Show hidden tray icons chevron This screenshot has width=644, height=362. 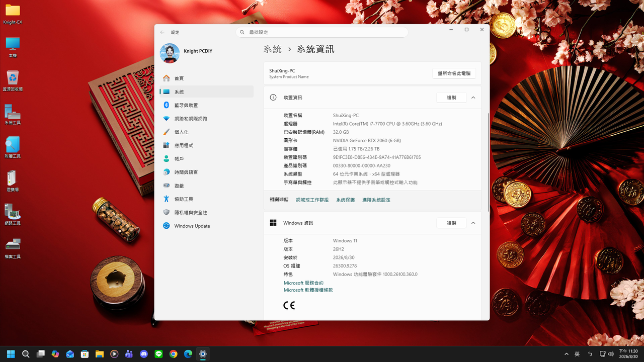(567, 354)
